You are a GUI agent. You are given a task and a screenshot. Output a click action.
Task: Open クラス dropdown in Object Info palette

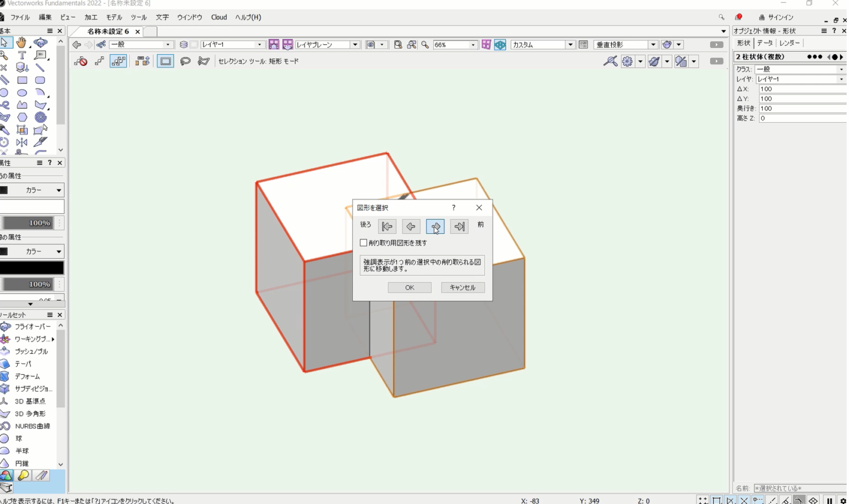800,69
